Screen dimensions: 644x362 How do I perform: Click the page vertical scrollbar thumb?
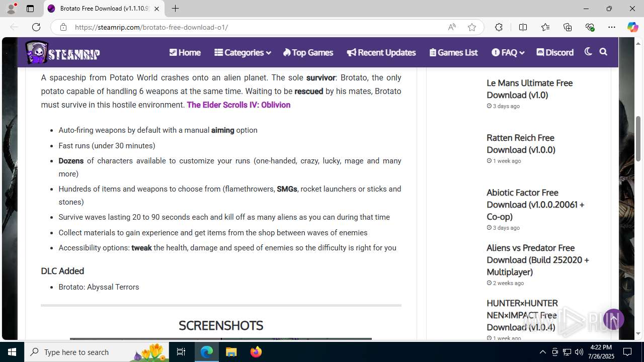point(638,139)
